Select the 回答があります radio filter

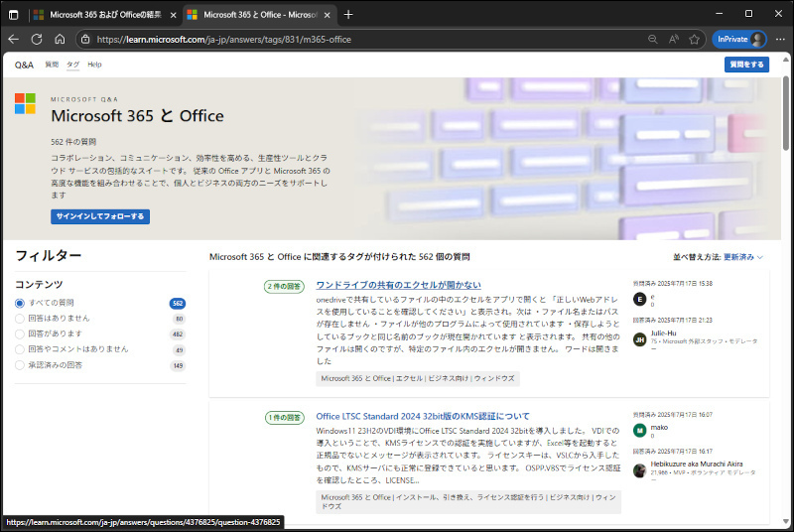pos(20,333)
